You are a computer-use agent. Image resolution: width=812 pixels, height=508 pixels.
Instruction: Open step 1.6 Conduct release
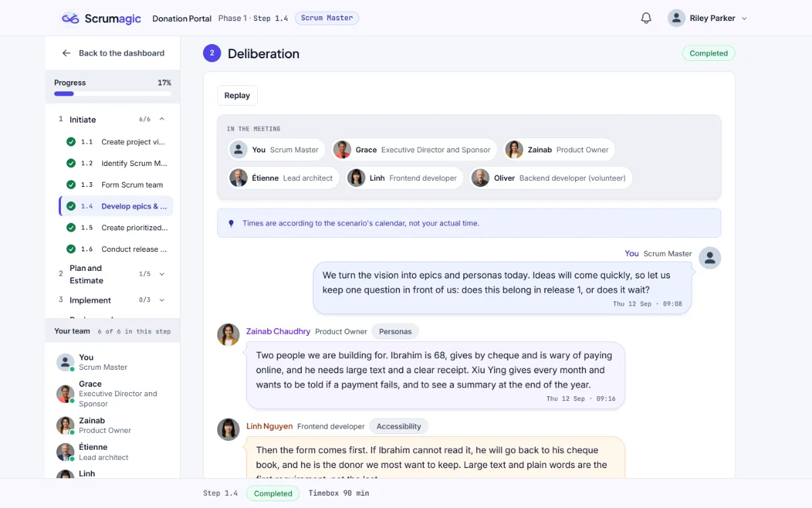tap(116, 249)
